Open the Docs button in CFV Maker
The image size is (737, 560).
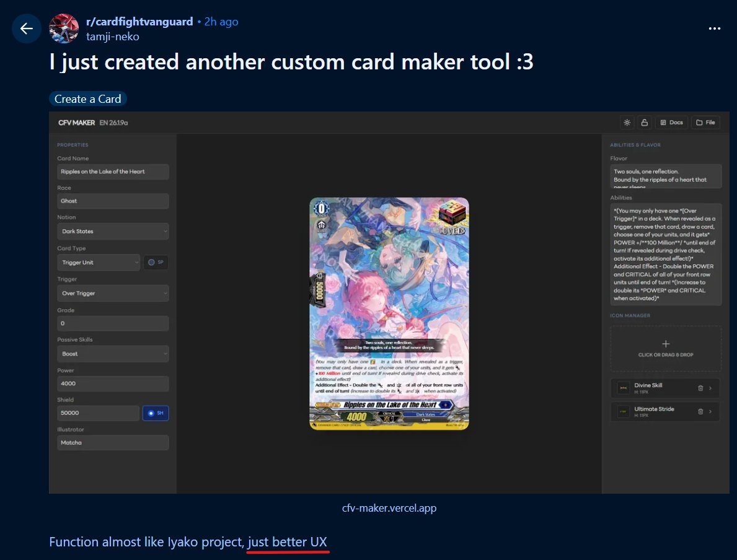[672, 123]
